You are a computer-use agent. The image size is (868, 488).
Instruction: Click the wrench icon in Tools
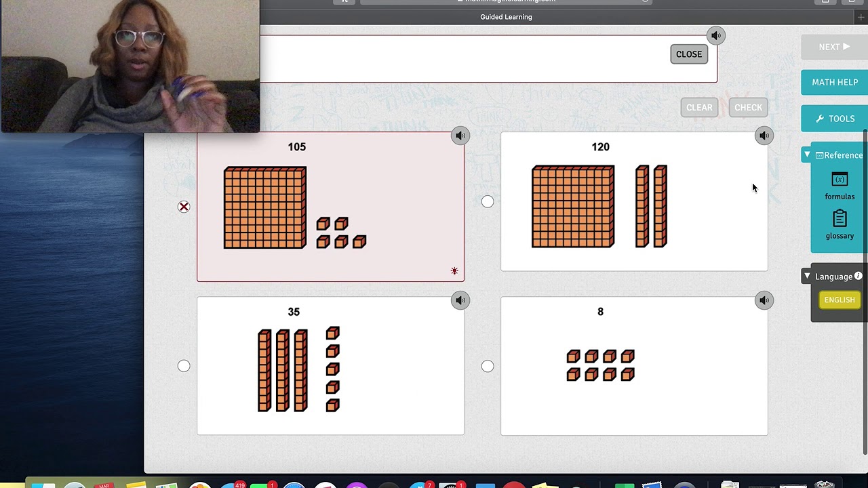point(820,119)
